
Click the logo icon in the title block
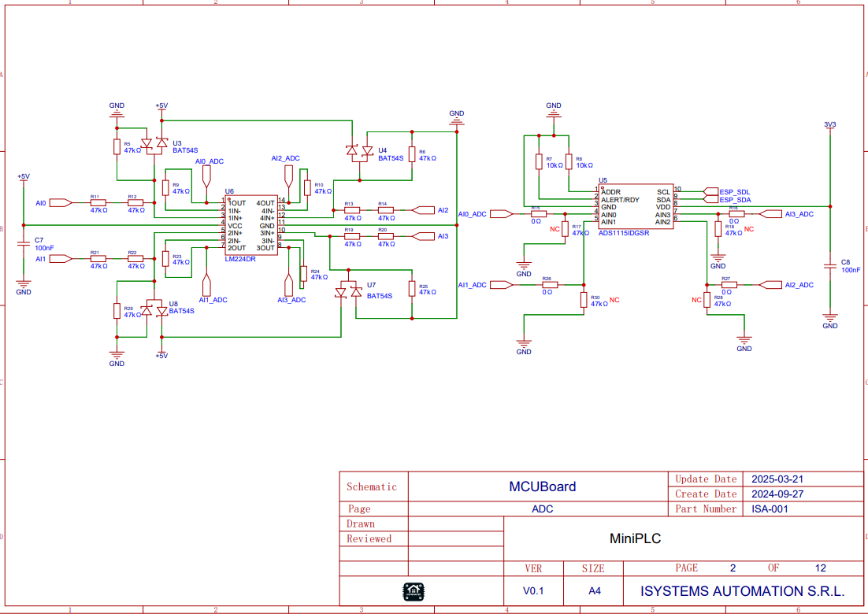[414, 590]
